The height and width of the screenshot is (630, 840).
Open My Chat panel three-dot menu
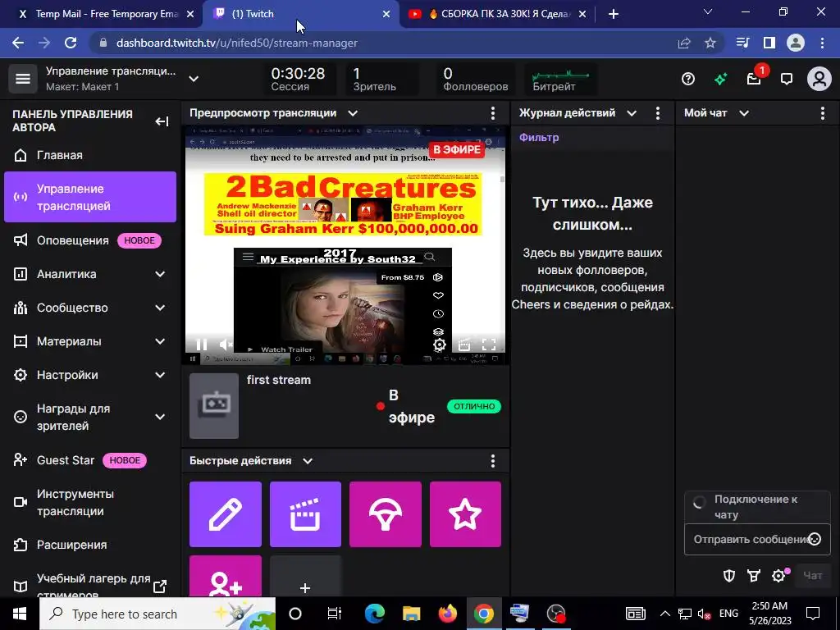coord(823,113)
